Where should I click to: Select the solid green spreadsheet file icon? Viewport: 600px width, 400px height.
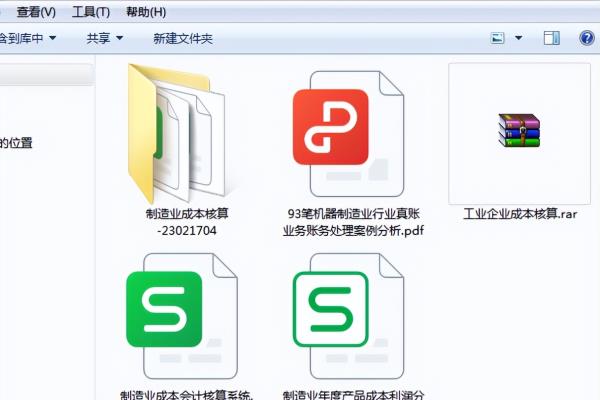(182, 316)
